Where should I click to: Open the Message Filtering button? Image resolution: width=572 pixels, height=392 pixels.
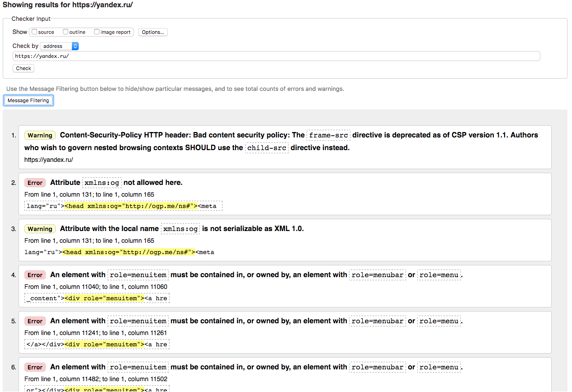[28, 100]
